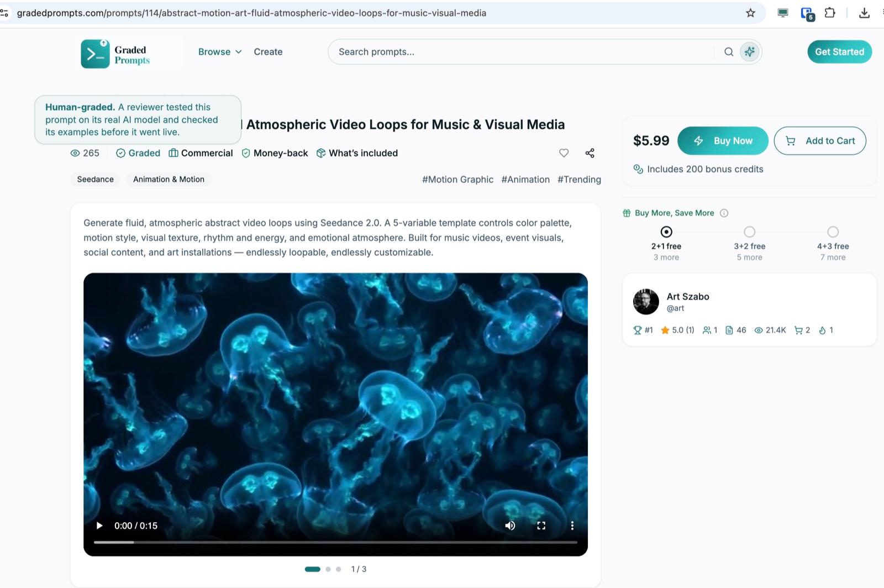The image size is (884, 588).
Task: Click the Money-back badge
Action: tap(275, 153)
